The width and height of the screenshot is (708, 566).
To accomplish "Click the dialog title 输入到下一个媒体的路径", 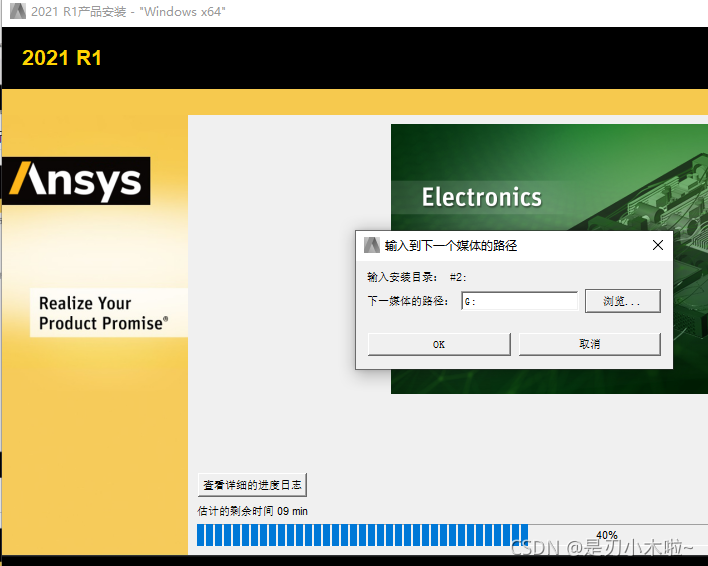I will pos(451,245).
